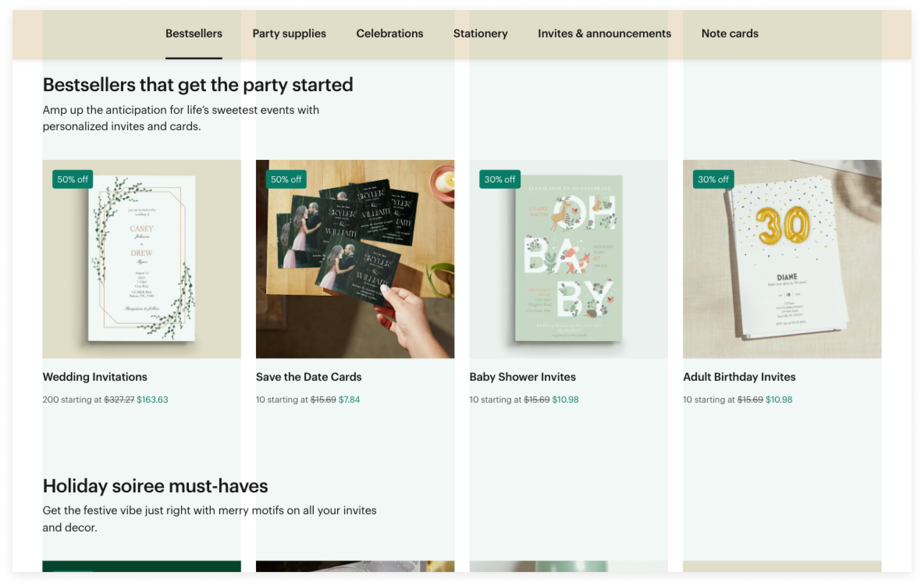Screen dimensions: 924x587
Task: Select the Bestsellers tab
Action: tap(194, 34)
